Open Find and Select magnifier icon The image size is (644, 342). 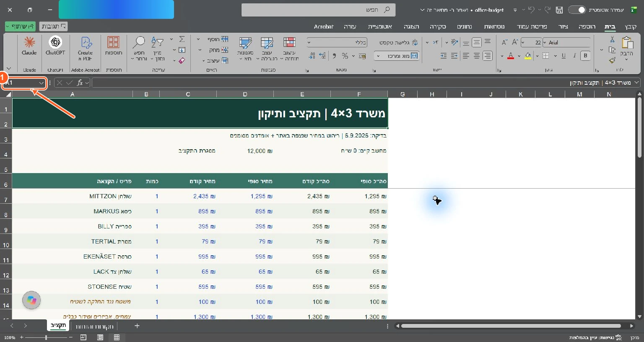tap(139, 42)
